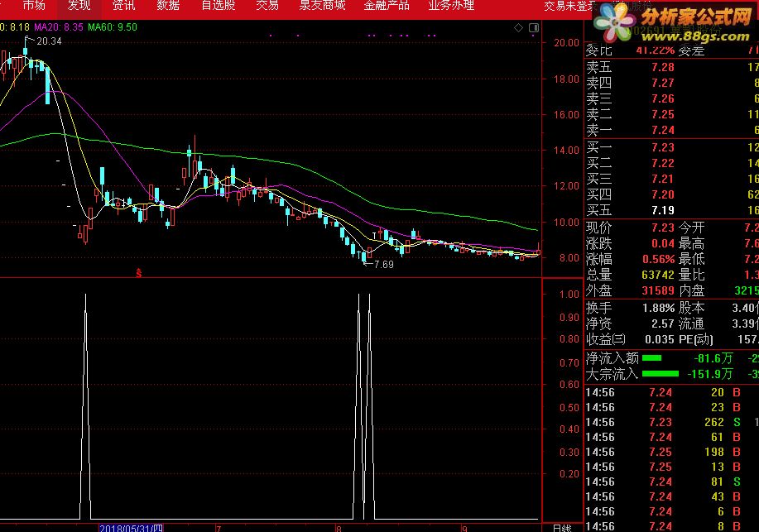Open the 资讯 menu
Viewport: 759px width, 532px height.
coord(123,6)
